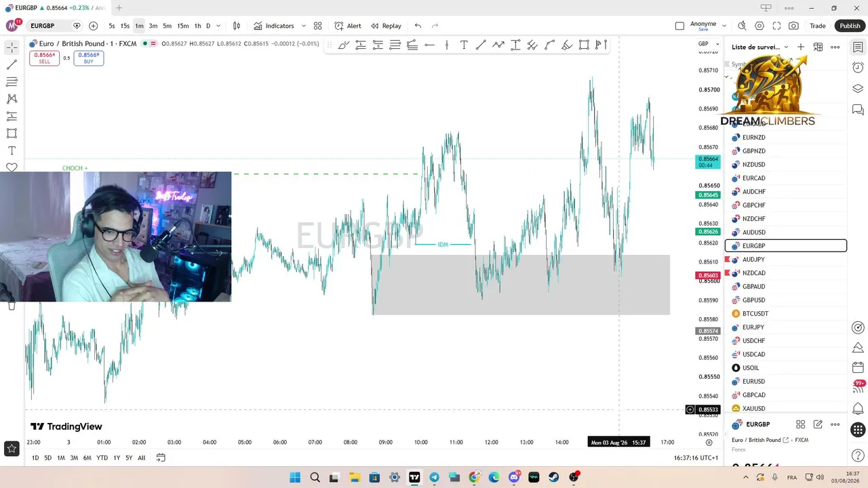Open the chat panel in right sidebar
The image size is (868, 488).
click(x=858, y=110)
